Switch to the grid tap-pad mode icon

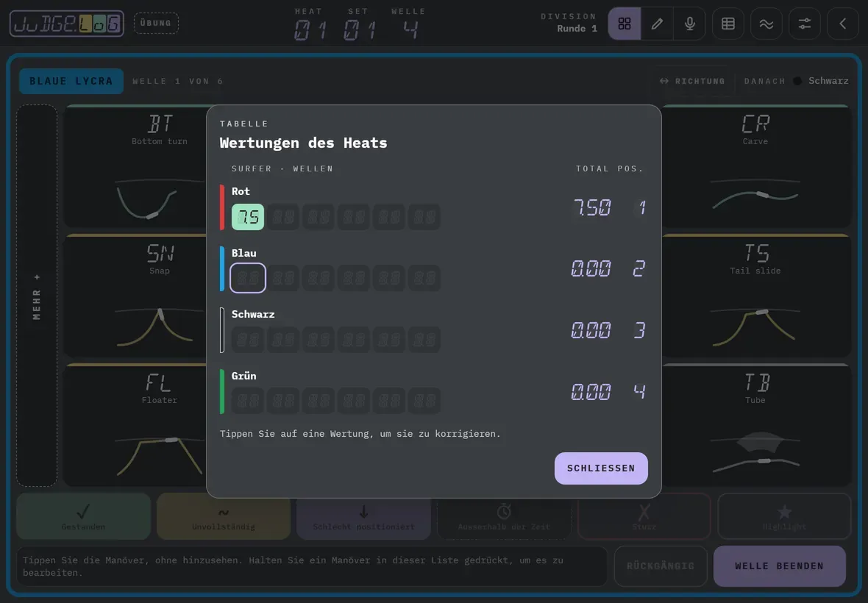click(x=625, y=24)
